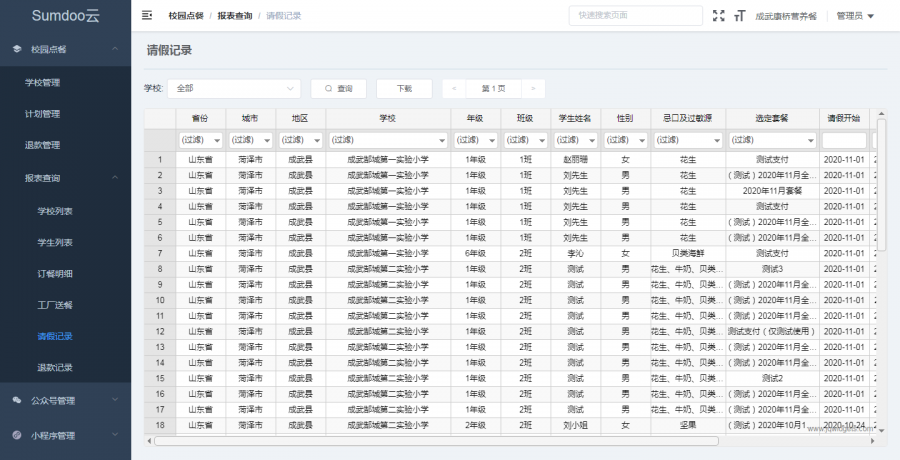Screen dimensions: 900x460
Task: Click the 选定套餐 column header
Action: [x=773, y=118]
